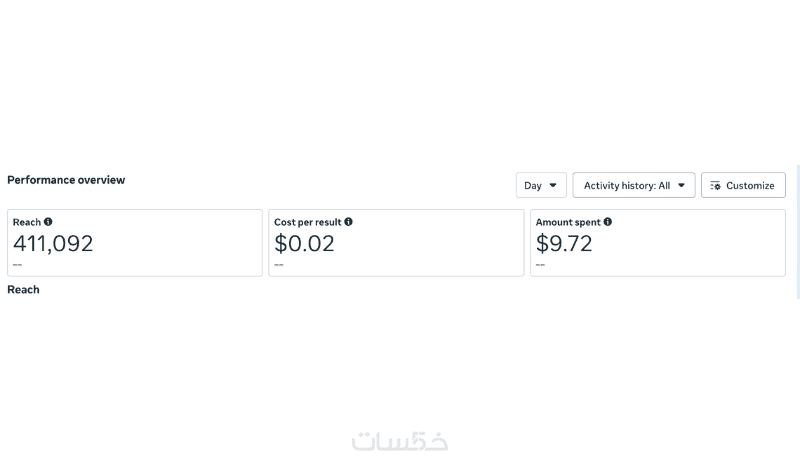Click the $0.02 cost value
This screenshot has height=460, width=800.
point(304,243)
